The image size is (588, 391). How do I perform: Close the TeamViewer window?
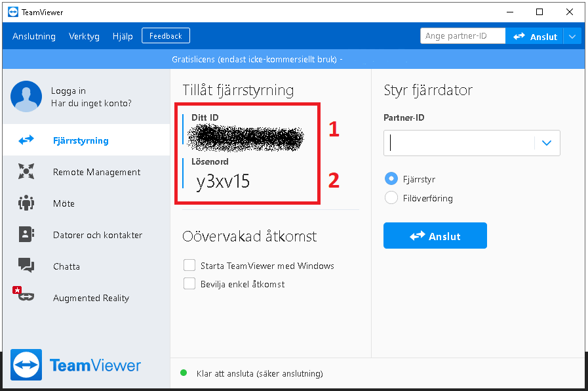pyautogui.click(x=569, y=12)
